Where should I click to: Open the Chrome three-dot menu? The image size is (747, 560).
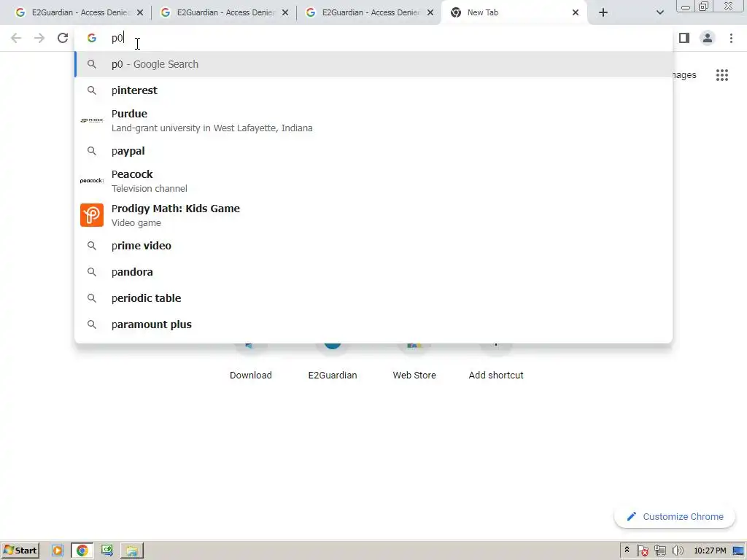tap(731, 38)
